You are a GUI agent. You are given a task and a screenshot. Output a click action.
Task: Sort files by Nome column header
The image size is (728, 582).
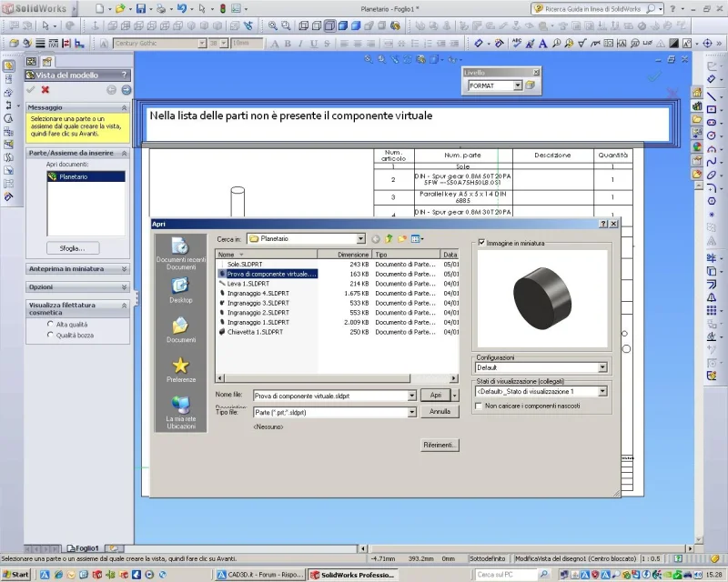click(x=267, y=255)
